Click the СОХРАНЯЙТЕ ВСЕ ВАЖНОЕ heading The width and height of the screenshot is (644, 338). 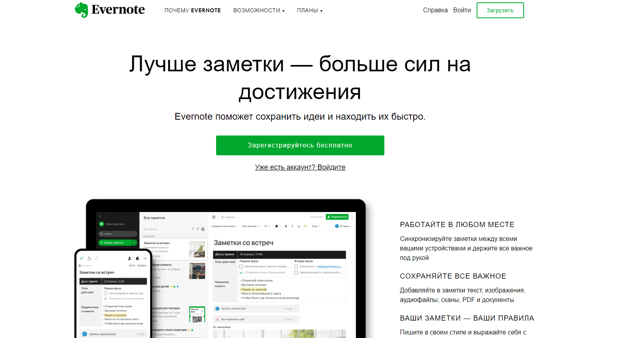[453, 276]
